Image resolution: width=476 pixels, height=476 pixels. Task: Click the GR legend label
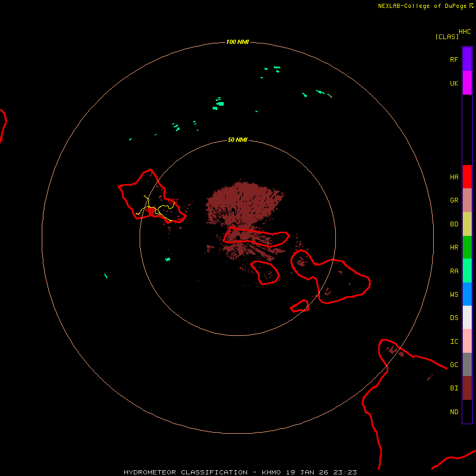(454, 200)
